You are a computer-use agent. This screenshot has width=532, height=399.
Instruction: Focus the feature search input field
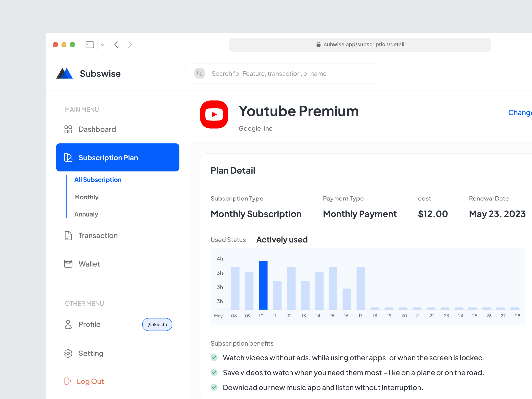(x=283, y=73)
